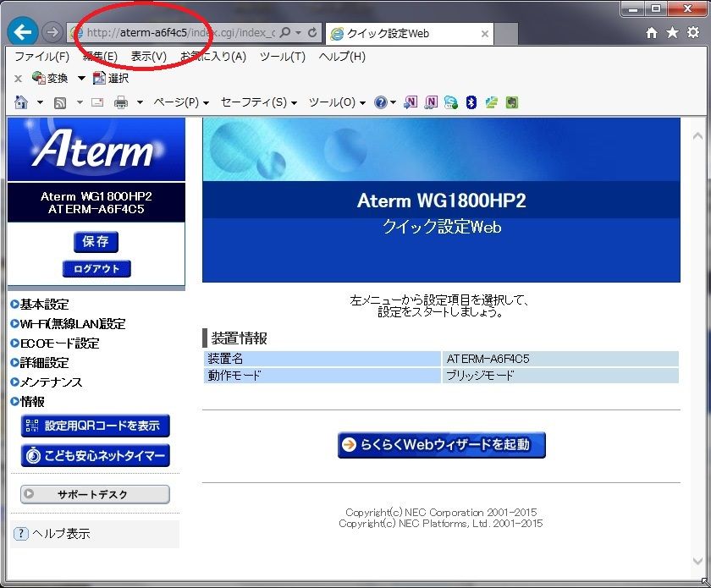Open a new blank tab
This screenshot has height=588, width=711.
pos(506,34)
